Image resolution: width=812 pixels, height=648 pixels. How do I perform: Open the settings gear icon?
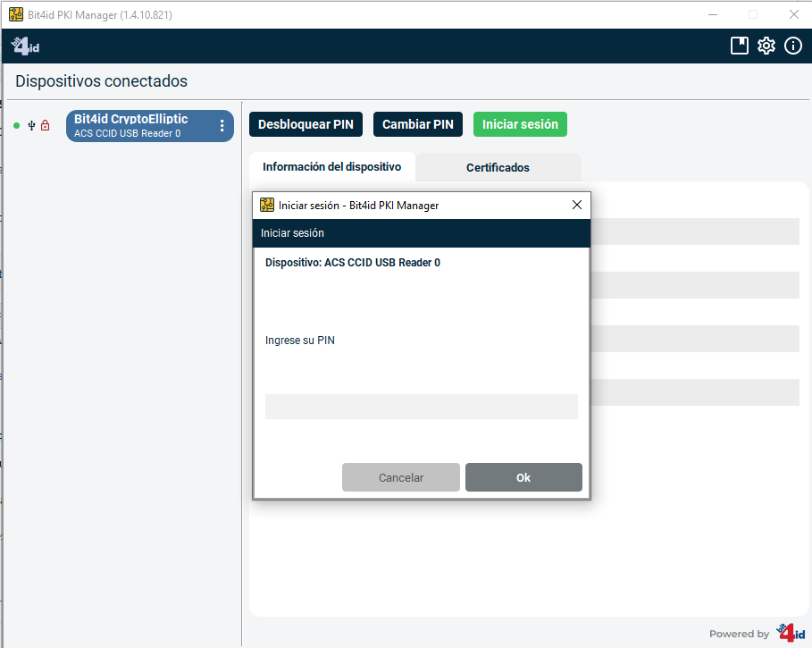click(766, 46)
